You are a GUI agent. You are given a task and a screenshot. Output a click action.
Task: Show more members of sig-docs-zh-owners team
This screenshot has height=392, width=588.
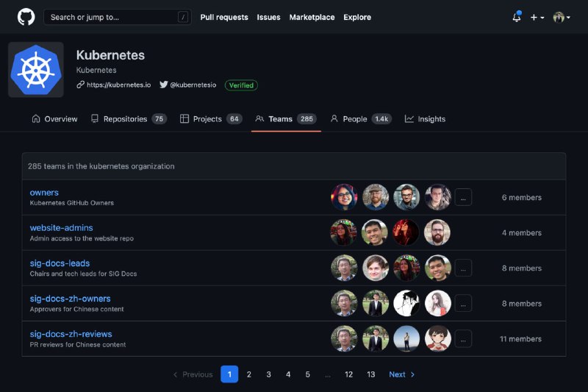464,304
